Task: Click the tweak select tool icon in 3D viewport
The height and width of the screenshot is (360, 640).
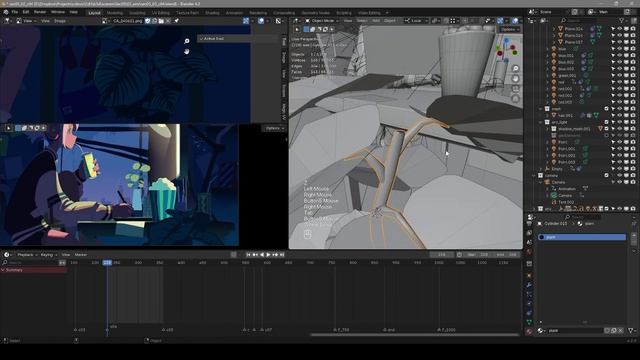Action: (297, 29)
